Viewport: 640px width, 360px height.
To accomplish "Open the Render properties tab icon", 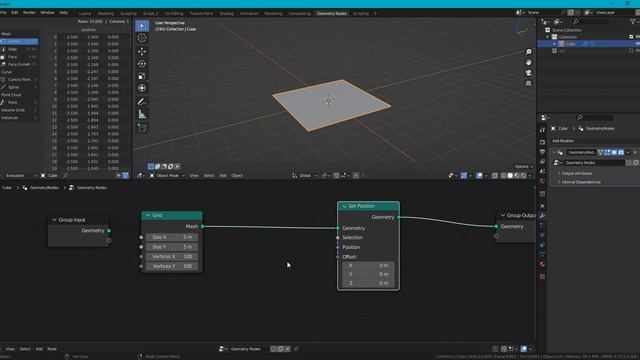I will point(542,142).
